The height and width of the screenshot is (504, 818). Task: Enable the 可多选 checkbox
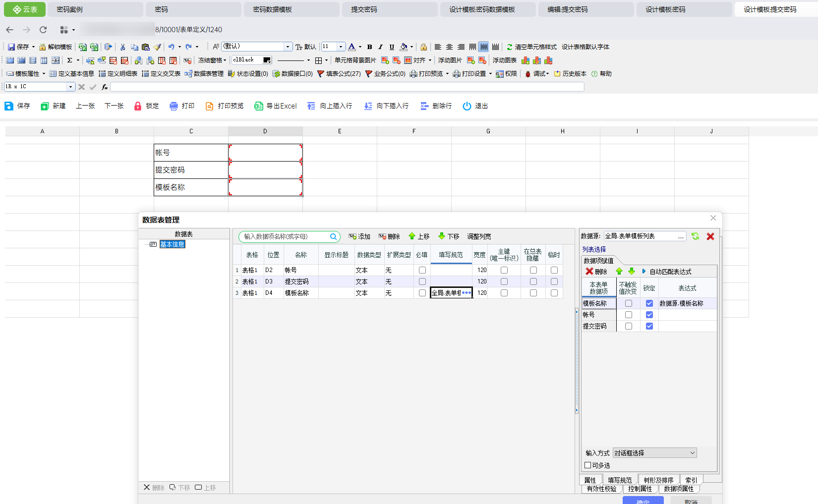click(588, 465)
